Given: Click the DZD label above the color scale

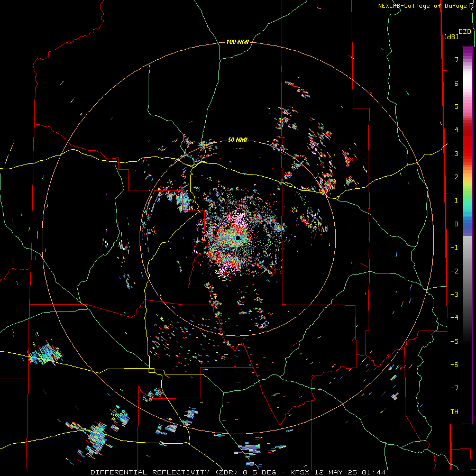Looking at the screenshot, I should [x=464, y=31].
